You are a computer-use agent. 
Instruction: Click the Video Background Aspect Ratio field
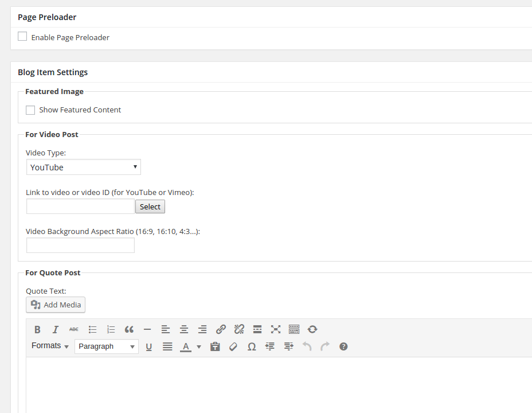80,246
